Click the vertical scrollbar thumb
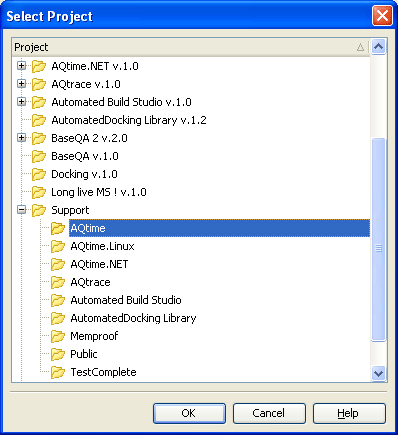The image size is (398, 435). pos(378,239)
